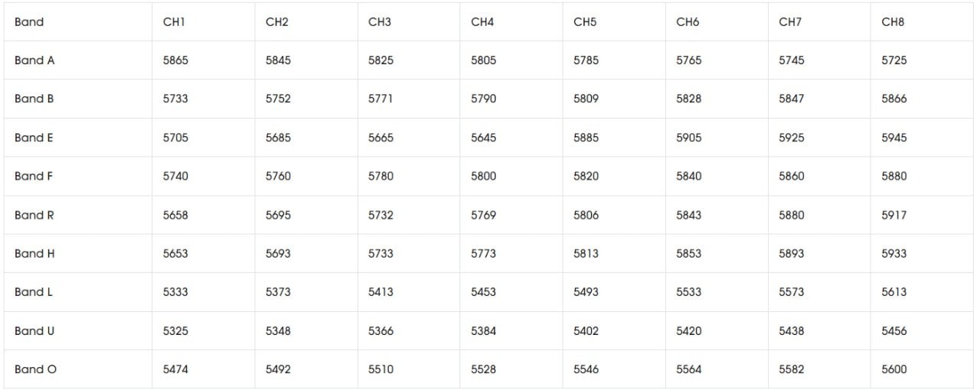Click the Band U row label
Image resolution: width=980 pixels, height=390 pixels.
coord(34,331)
